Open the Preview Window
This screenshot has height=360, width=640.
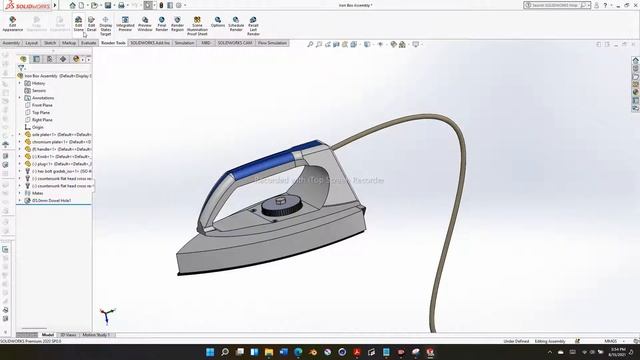145,24
